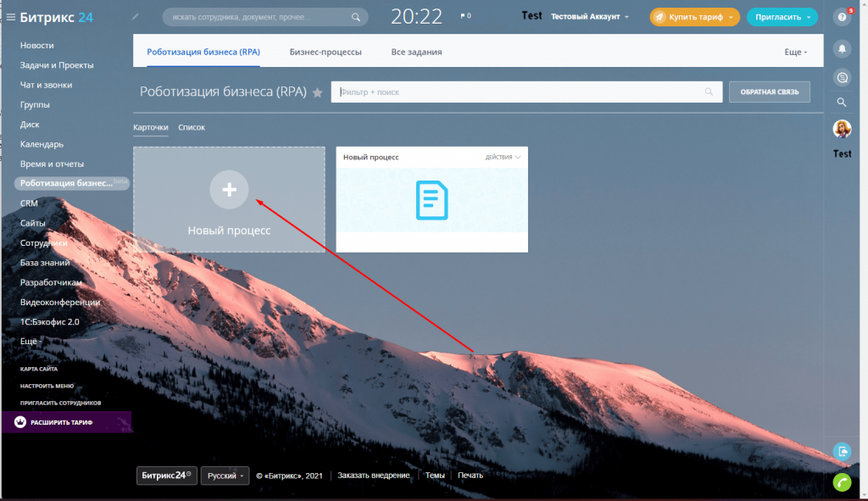Toggle the hamburger menu beside Битрикс 24
The width and height of the screenshot is (868, 501).
coord(10,16)
